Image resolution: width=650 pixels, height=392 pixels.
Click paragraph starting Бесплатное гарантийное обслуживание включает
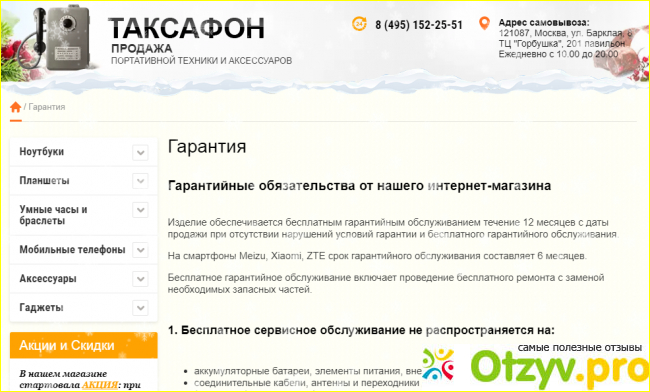[x=386, y=283]
